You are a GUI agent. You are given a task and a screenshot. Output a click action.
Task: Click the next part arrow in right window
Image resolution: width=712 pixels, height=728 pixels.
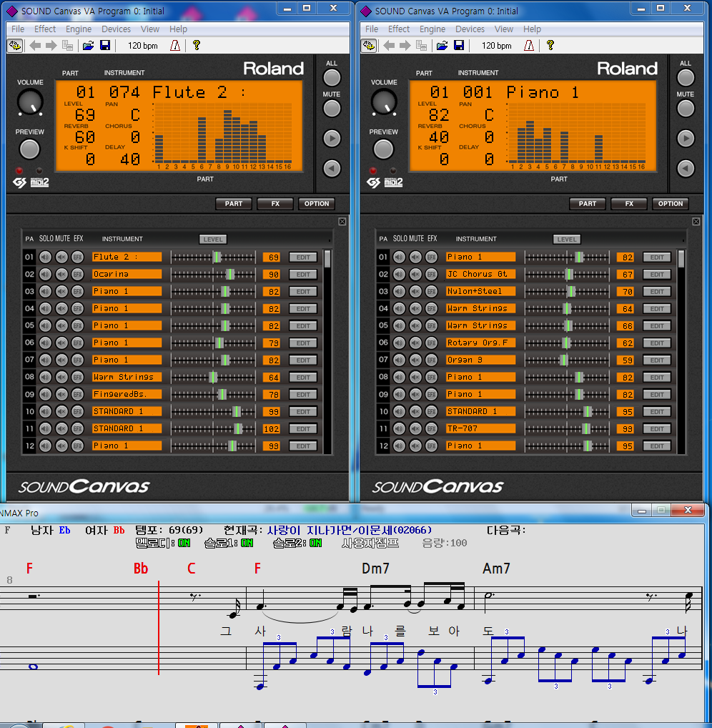click(x=685, y=138)
